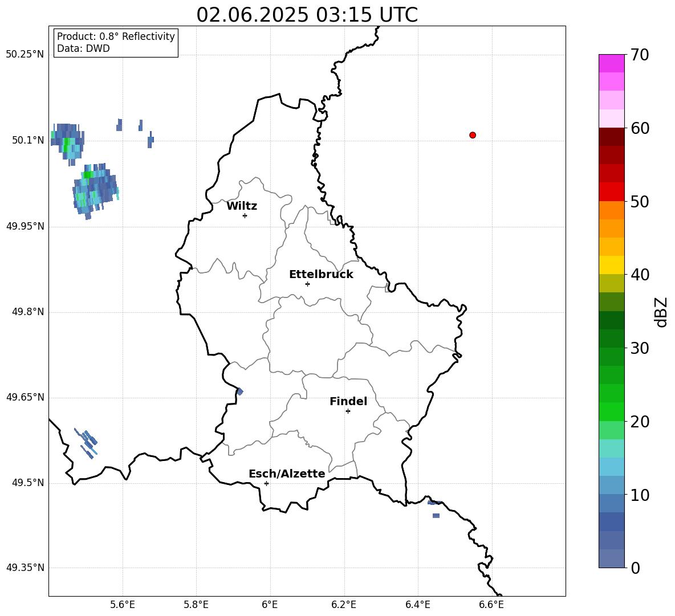Screen dimensions: 675x616
Task: Click the Findel station cross marker
Action: [x=348, y=411]
